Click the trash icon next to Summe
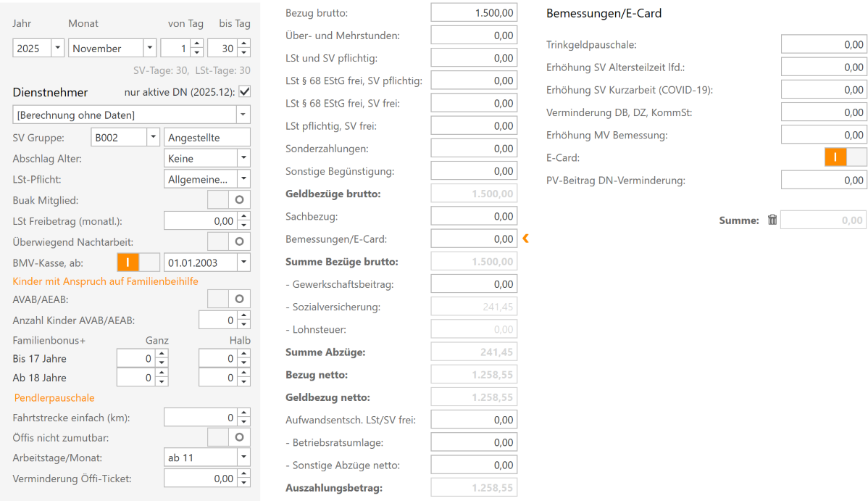868x501 pixels. point(772,220)
